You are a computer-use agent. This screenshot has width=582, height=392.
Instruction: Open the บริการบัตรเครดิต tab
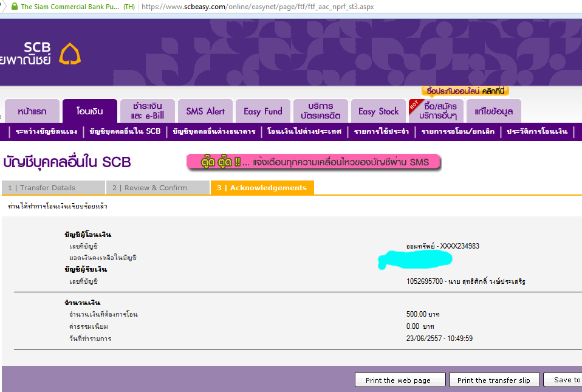pyautogui.click(x=321, y=111)
